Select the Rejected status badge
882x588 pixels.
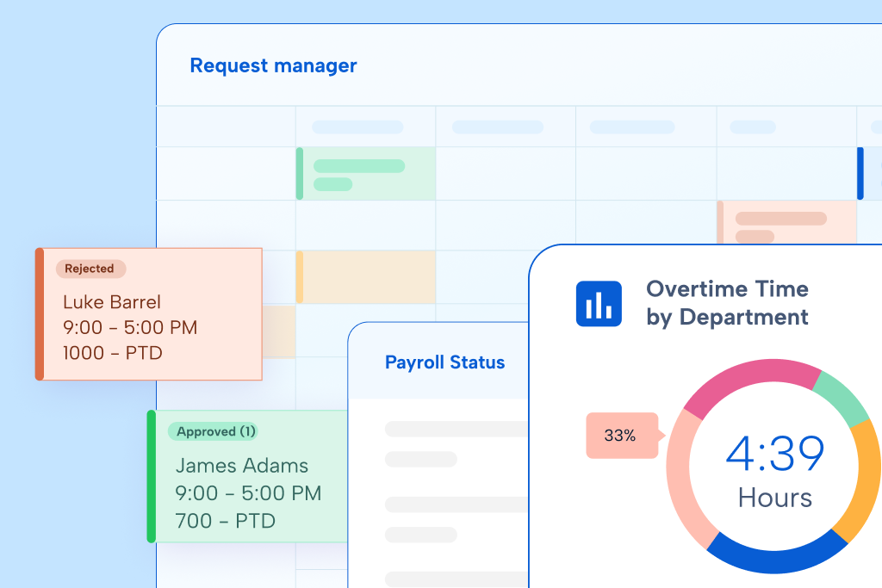click(x=90, y=269)
